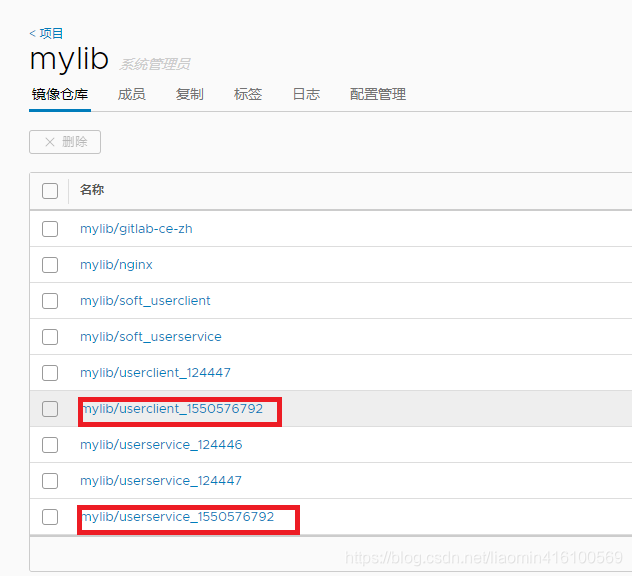This screenshot has height=576, width=632.
Task: Open the mylib/userclient_1550576792 repository
Action: pyautogui.click(x=171, y=409)
